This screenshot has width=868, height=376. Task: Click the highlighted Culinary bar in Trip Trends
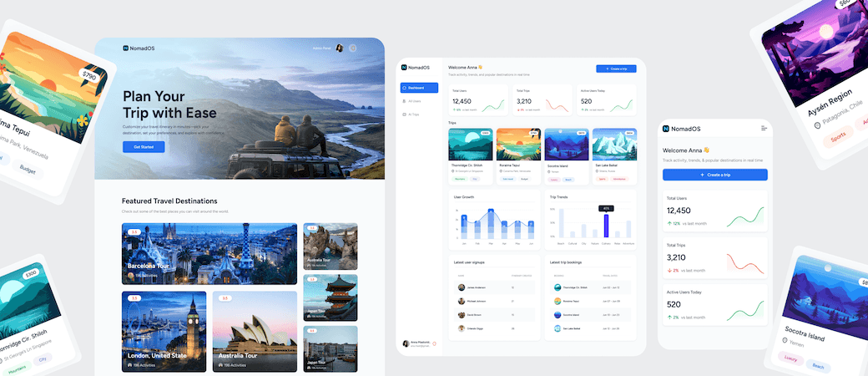pos(606,226)
